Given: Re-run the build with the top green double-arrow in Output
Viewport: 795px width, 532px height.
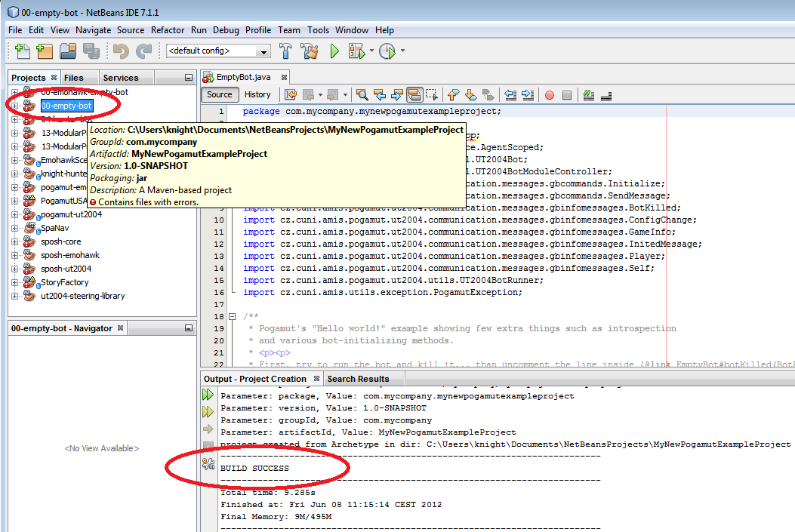Looking at the screenshot, I should click(208, 394).
